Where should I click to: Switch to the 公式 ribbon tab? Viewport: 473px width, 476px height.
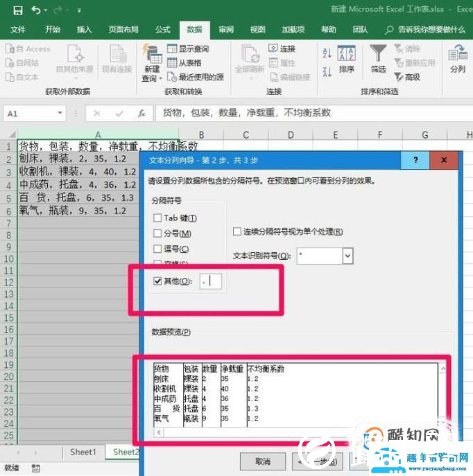point(163,29)
